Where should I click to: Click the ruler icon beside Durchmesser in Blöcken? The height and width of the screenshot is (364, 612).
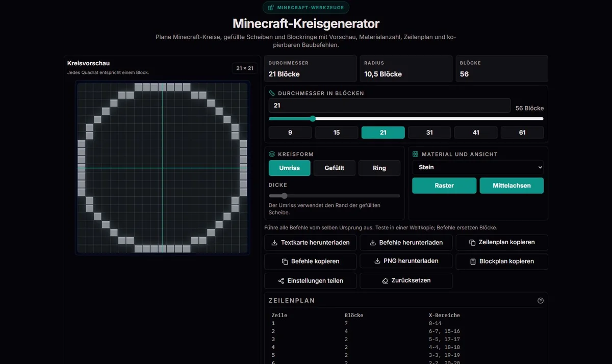(272, 93)
